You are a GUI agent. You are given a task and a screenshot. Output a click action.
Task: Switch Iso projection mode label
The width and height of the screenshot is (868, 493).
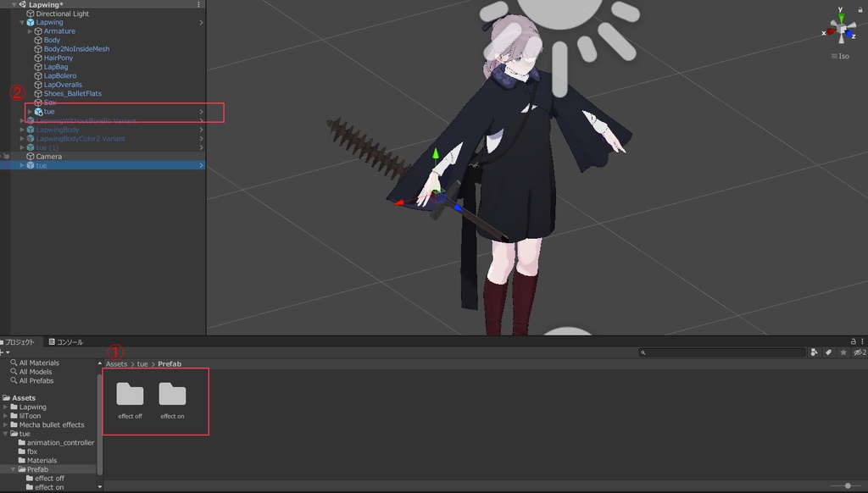tap(840, 56)
